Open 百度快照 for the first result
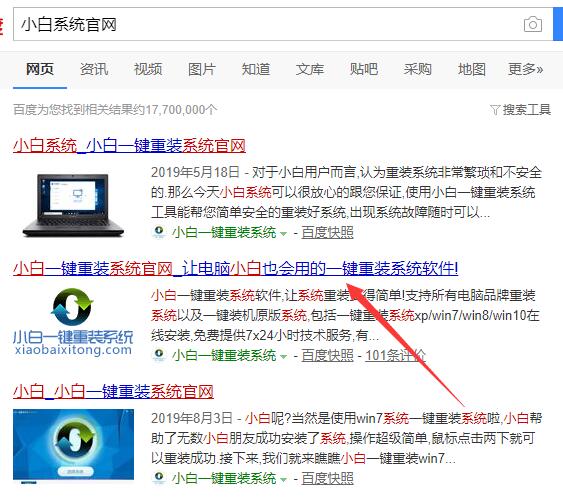This screenshot has width=563, height=502. click(327, 233)
